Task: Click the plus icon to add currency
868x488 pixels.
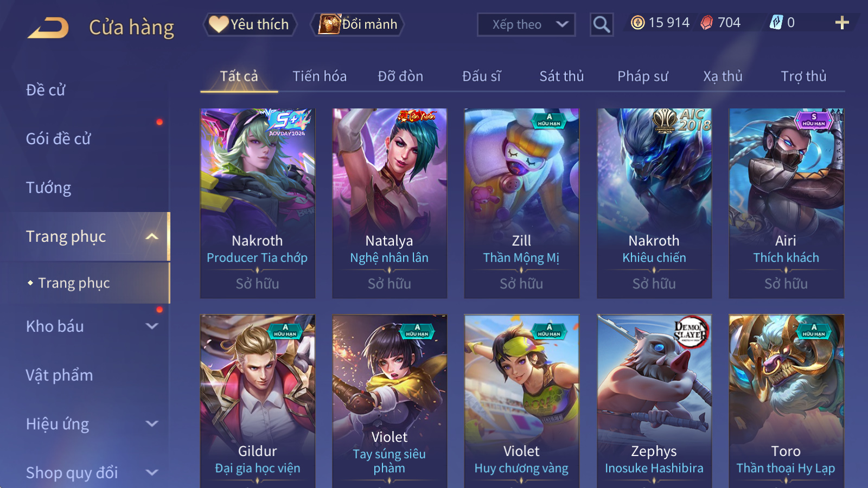Action: [842, 23]
